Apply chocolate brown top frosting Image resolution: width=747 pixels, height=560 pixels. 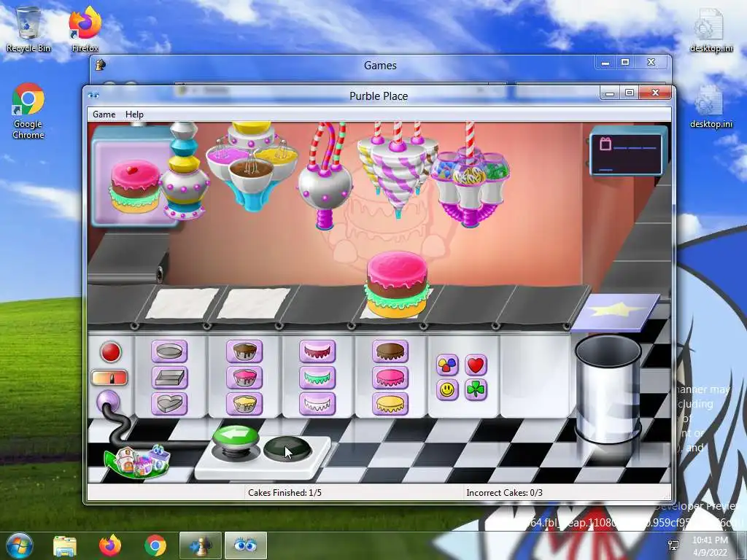pyautogui.click(x=390, y=352)
